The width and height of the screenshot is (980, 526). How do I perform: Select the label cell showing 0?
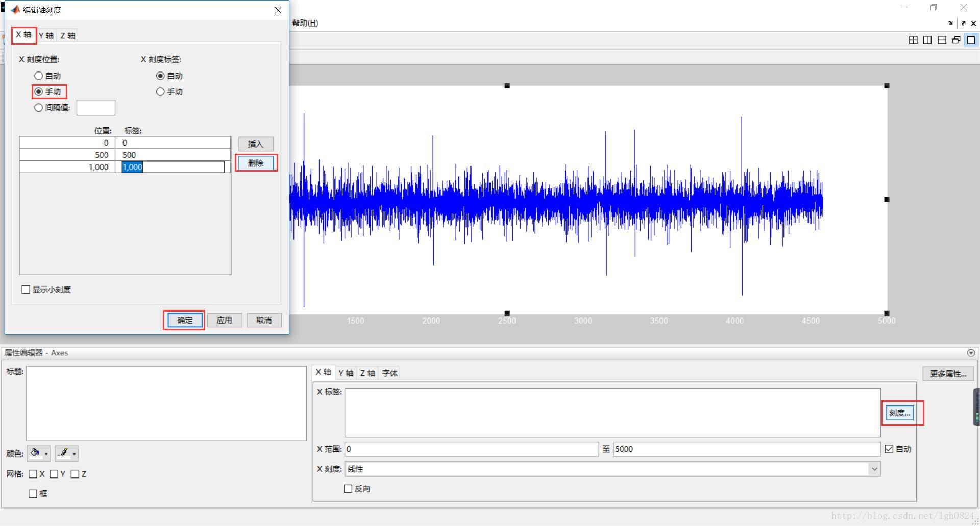pyautogui.click(x=173, y=142)
